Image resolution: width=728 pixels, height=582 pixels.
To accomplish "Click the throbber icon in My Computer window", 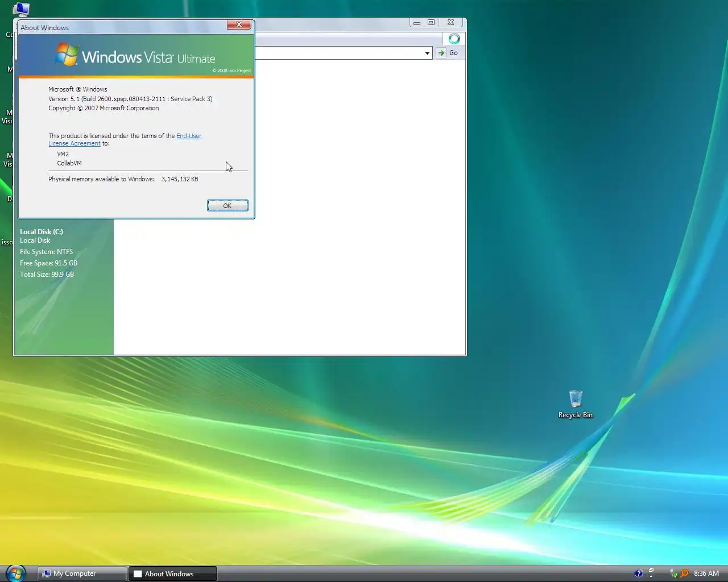I will click(454, 39).
